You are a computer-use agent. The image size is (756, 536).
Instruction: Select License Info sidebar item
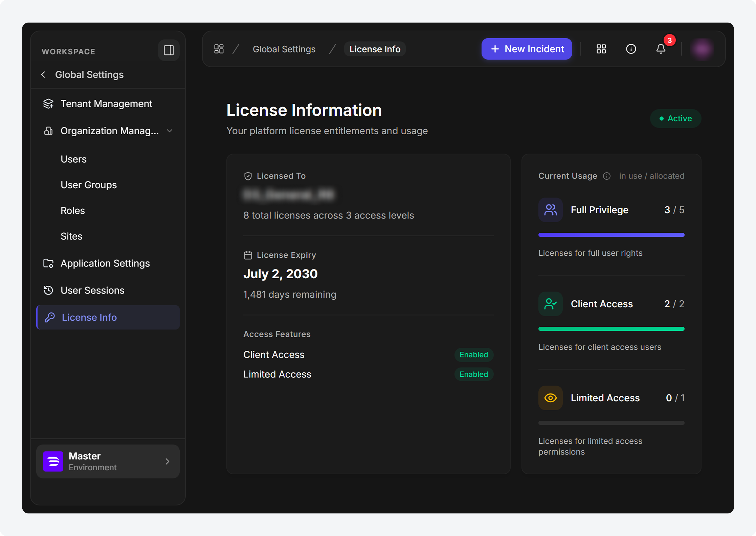(108, 317)
